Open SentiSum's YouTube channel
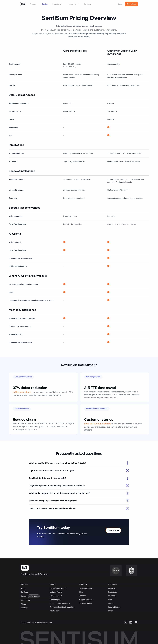 (x=136, y=622)
